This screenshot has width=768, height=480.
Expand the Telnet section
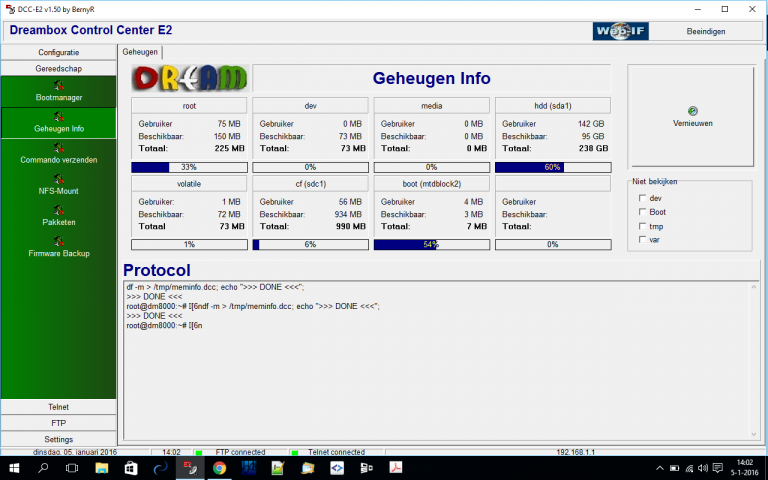tap(58, 407)
